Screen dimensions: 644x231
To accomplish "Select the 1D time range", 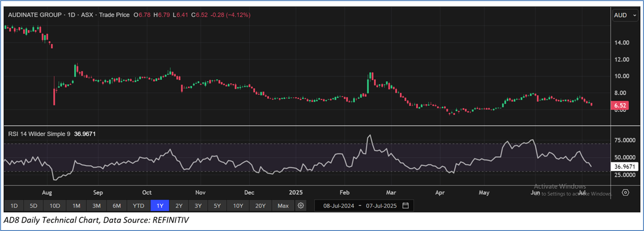I will click(14, 205).
